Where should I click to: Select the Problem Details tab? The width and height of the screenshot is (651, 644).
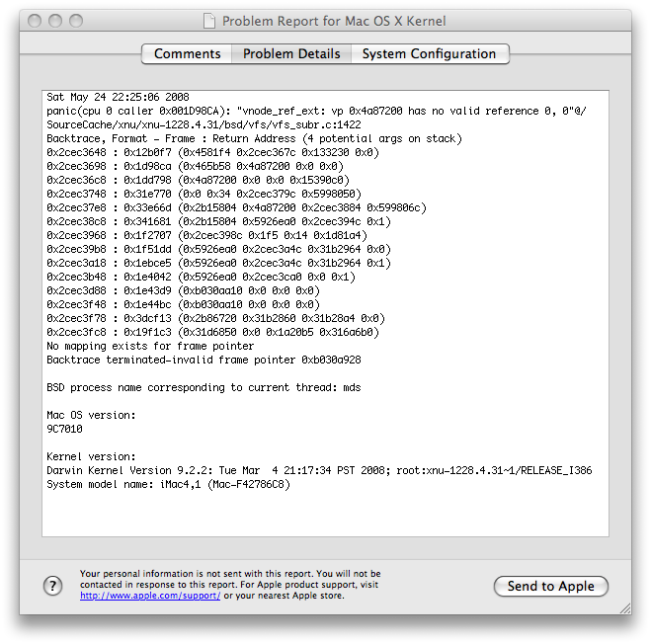coord(291,54)
